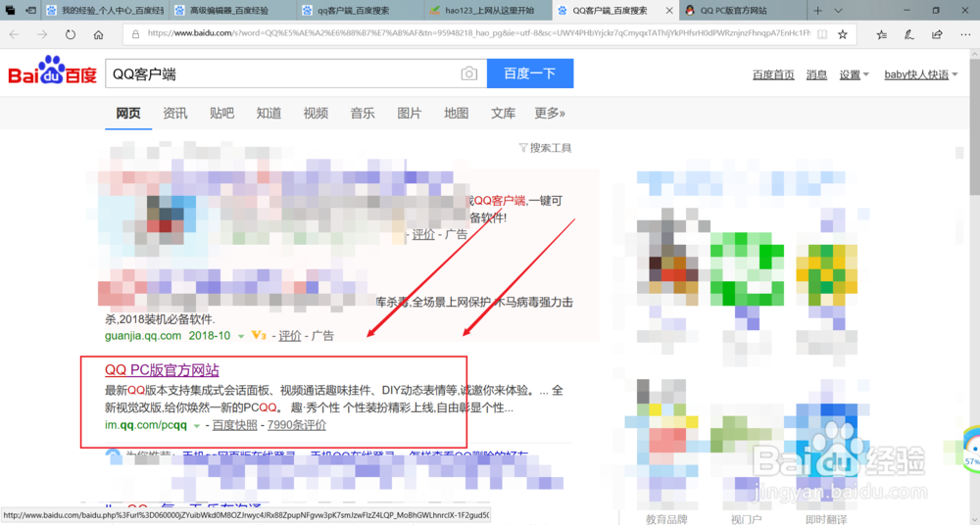
Task: Expand 更多» search categories
Action: point(550,113)
